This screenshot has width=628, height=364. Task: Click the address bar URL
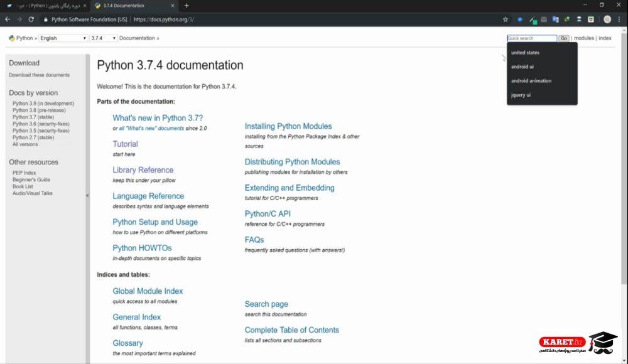(163, 19)
